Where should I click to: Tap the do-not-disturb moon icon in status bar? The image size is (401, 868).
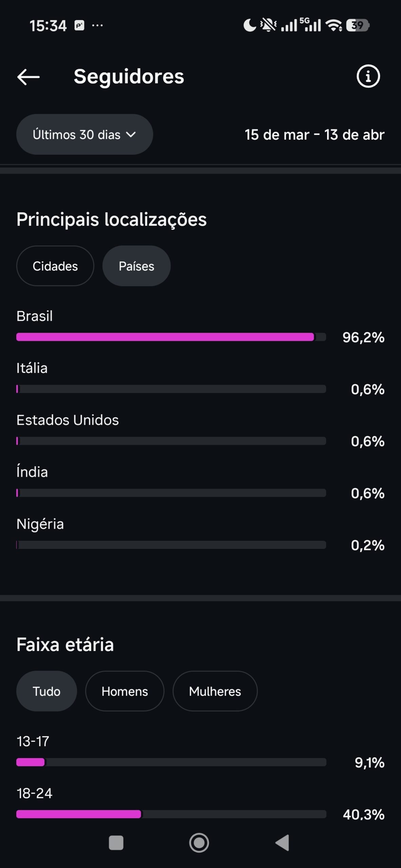point(250,25)
